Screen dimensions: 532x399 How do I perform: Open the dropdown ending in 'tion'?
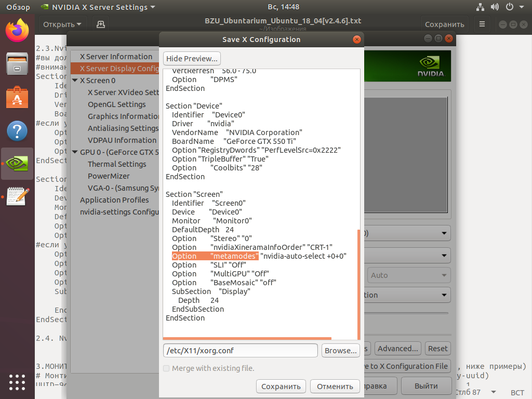tap(407, 295)
